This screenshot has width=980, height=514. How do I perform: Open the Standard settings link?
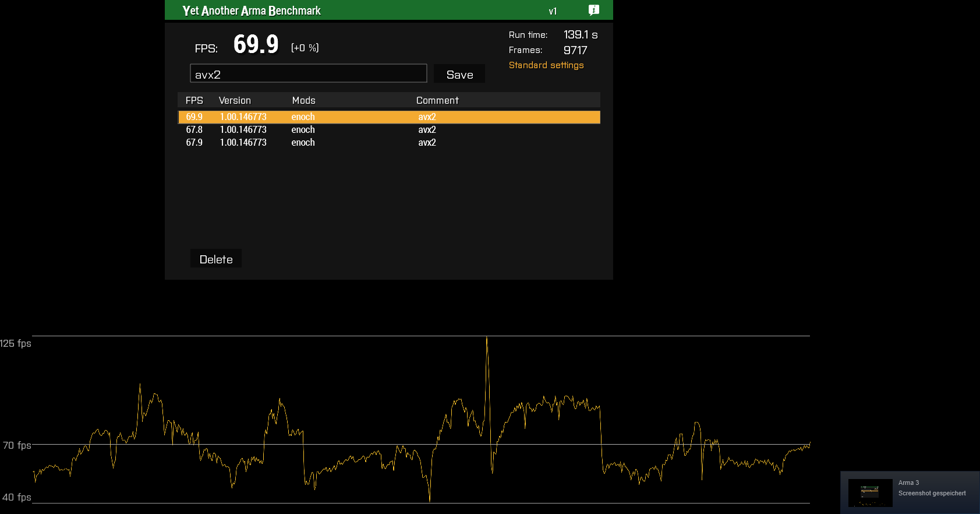tap(546, 65)
